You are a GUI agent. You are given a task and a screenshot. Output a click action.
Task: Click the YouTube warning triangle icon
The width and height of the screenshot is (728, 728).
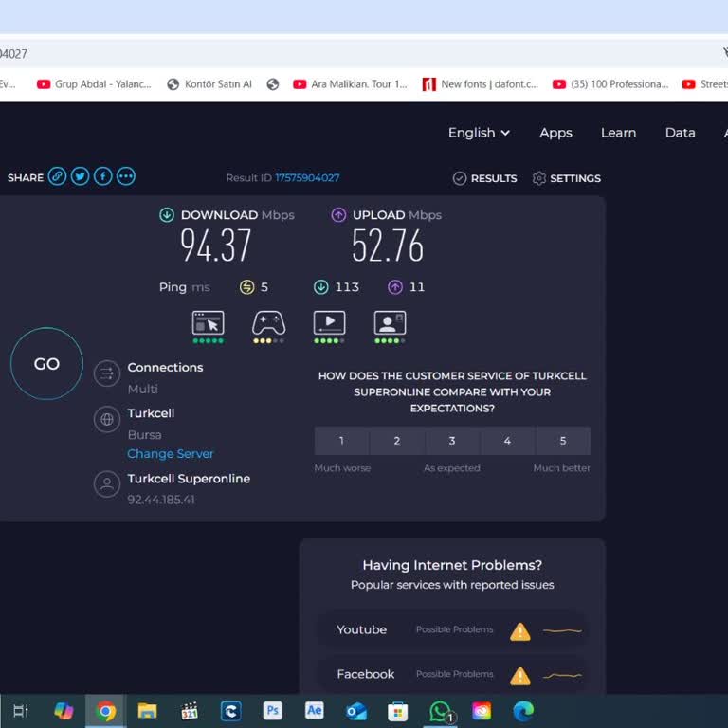point(520,631)
